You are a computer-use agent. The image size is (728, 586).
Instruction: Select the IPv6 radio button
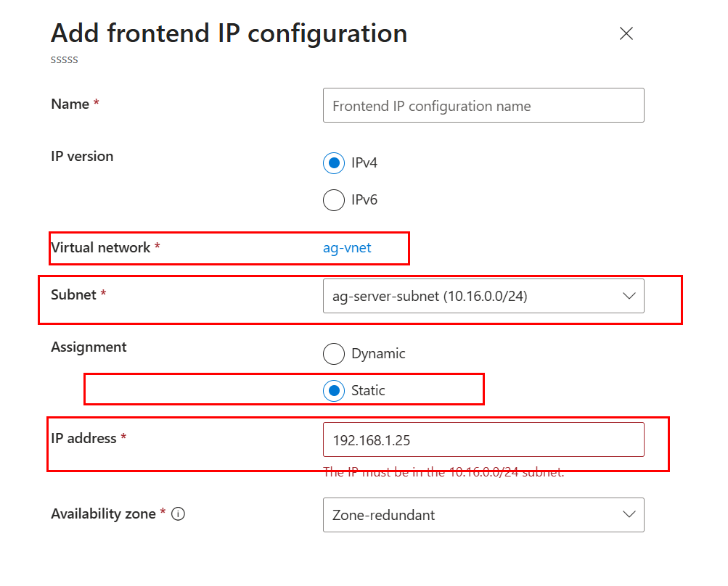point(334,199)
